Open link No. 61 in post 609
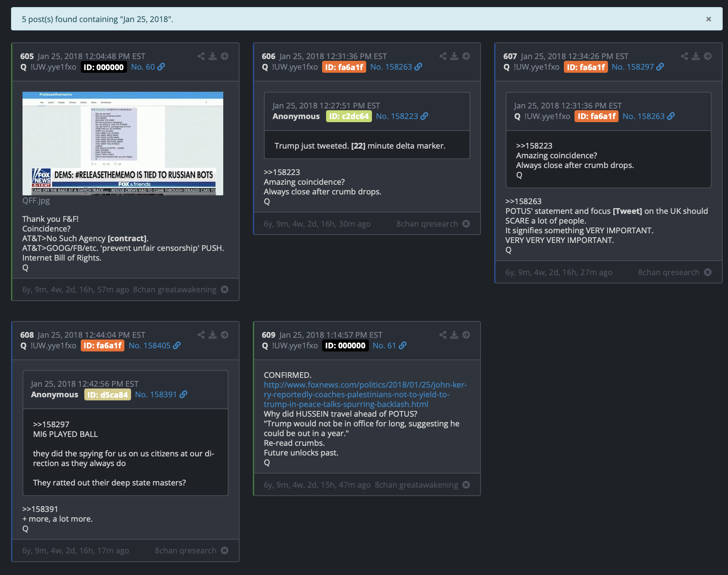Image resolution: width=728 pixels, height=575 pixels. point(390,346)
